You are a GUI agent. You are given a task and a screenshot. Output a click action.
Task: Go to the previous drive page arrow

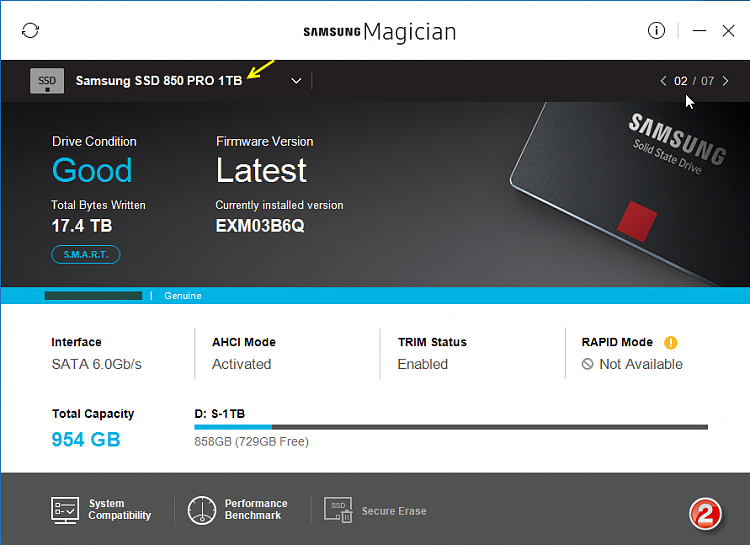point(663,81)
